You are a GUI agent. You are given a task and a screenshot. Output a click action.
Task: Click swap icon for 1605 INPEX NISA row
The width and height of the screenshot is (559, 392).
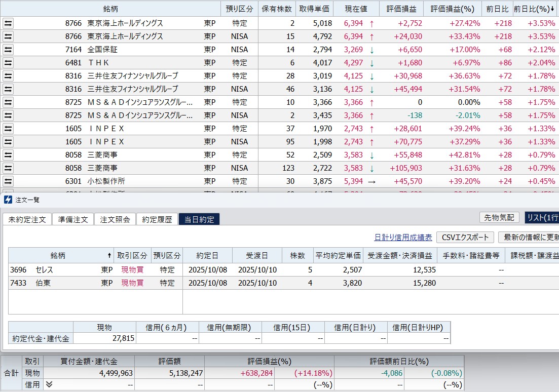pyautogui.click(x=8, y=142)
